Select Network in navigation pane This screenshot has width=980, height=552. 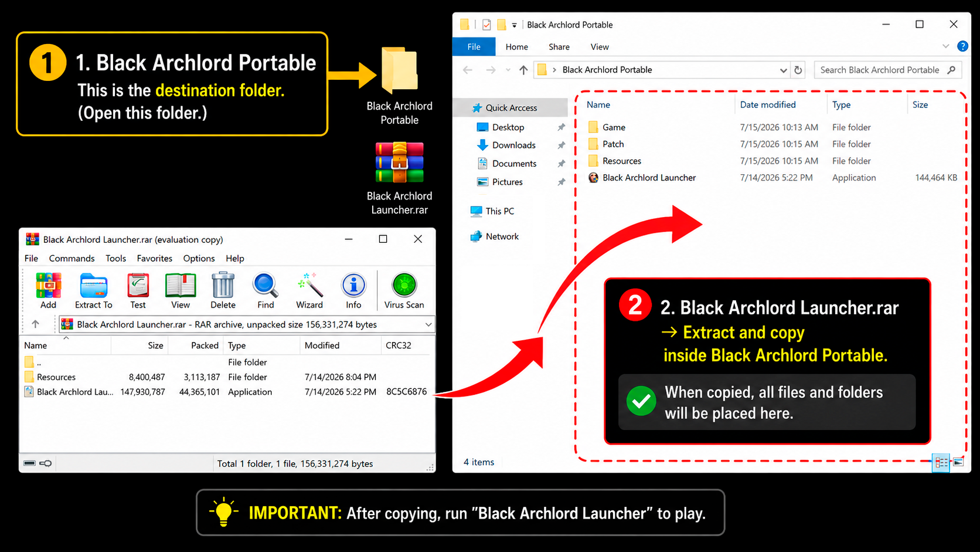(502, 236)
